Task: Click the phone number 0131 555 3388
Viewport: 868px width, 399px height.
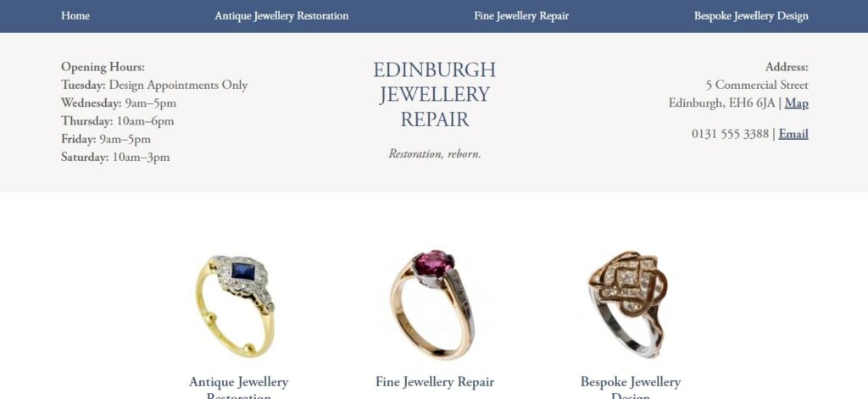Action: pos(730,134)
